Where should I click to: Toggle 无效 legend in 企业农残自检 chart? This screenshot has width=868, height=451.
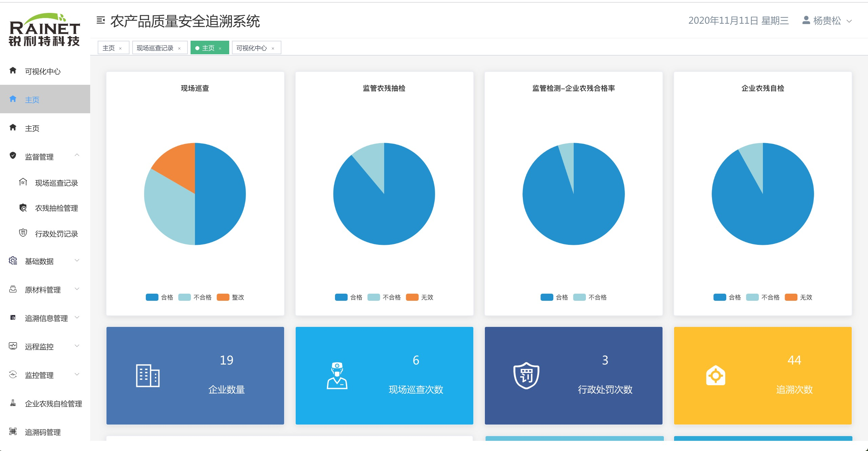(798, 297)
